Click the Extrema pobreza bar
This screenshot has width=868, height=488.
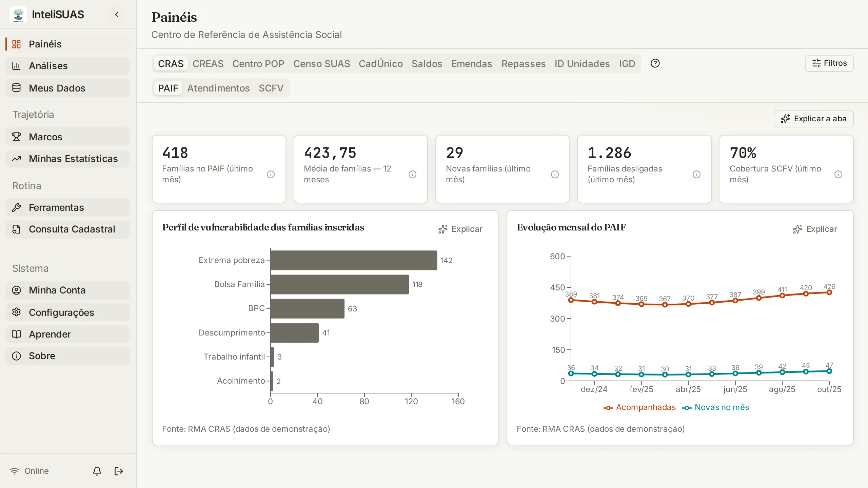[354, 260]
